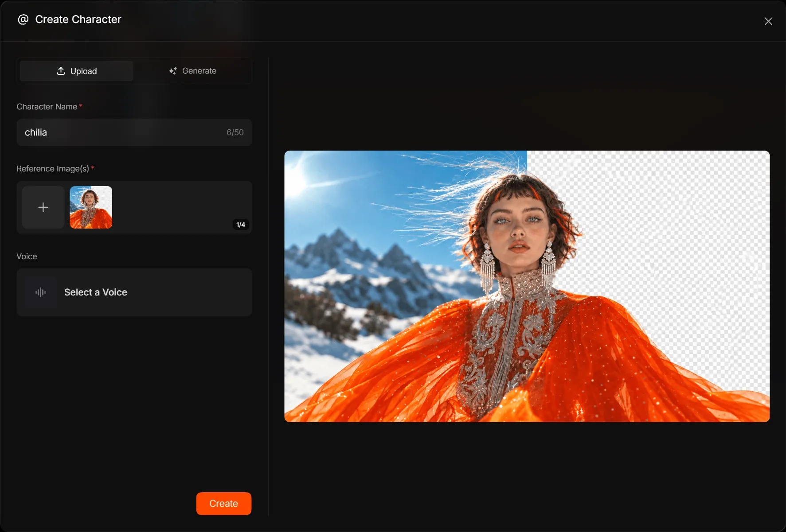Click the @ icon beside Create Character
The height and width of the screenshot is (532, 786).
[23, 19]
